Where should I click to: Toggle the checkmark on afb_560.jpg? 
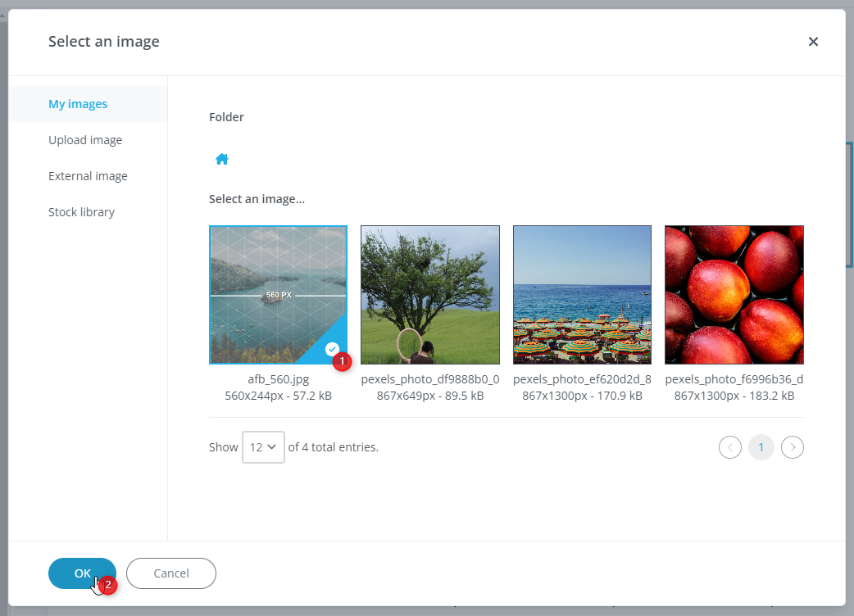click(332, 349)
